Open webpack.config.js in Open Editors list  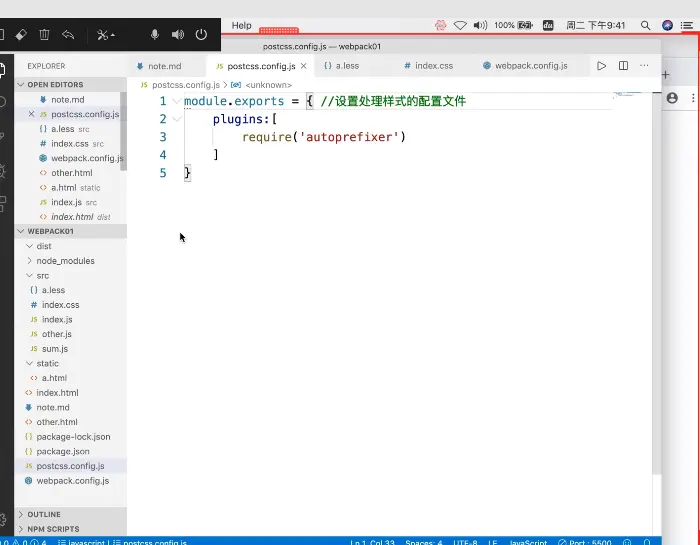[x=67, y=158]
